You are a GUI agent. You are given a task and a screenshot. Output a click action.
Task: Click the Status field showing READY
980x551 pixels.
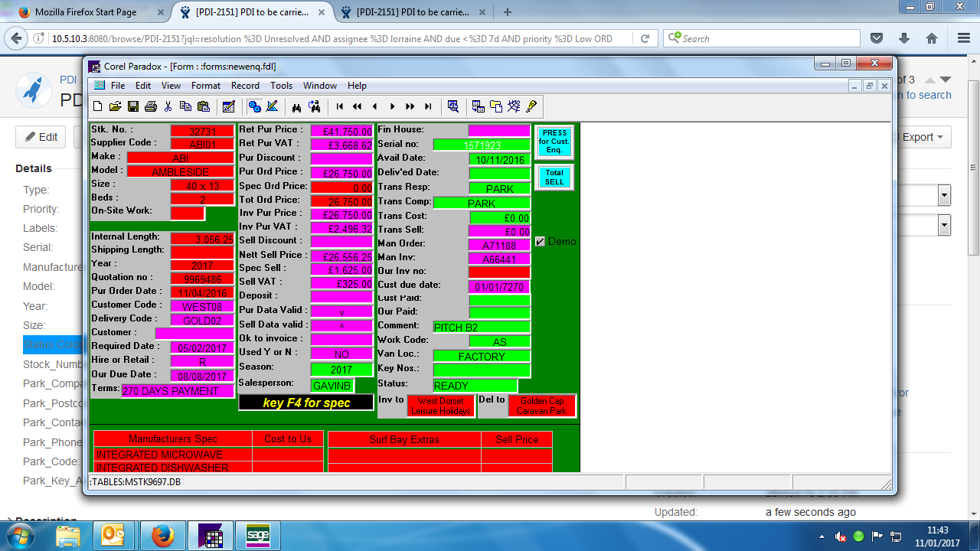pyautogui.click(x=475, y=386)
